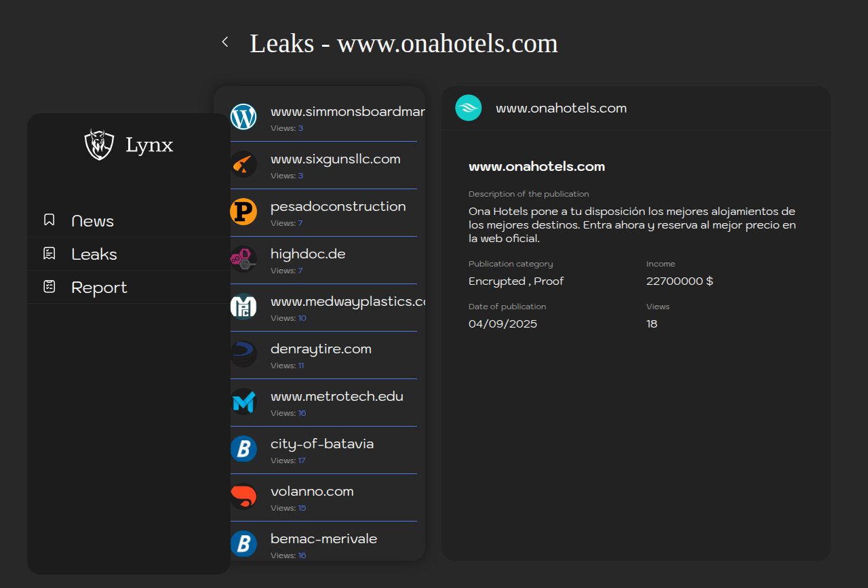This screenshot has height=588, width=868.
Task: Open the www.sixgunsllc.com leak entry
Action: click(323, 165)
